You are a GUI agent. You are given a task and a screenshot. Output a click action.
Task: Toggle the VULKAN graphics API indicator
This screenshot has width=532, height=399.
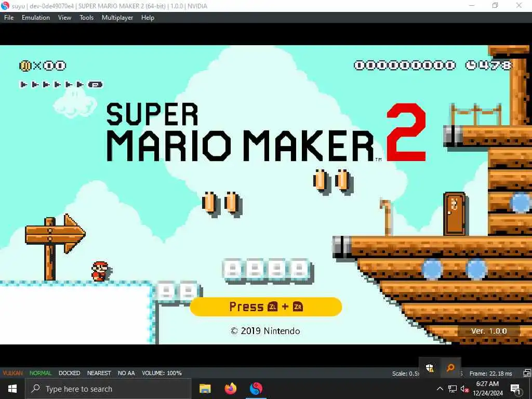[12, 373]
